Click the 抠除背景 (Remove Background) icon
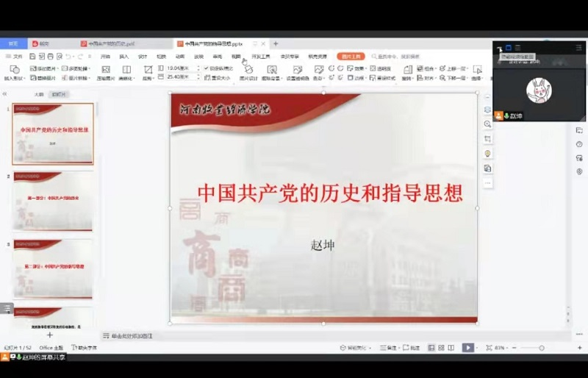Viewport: 588px width, 378px height. tap(273, 69)
